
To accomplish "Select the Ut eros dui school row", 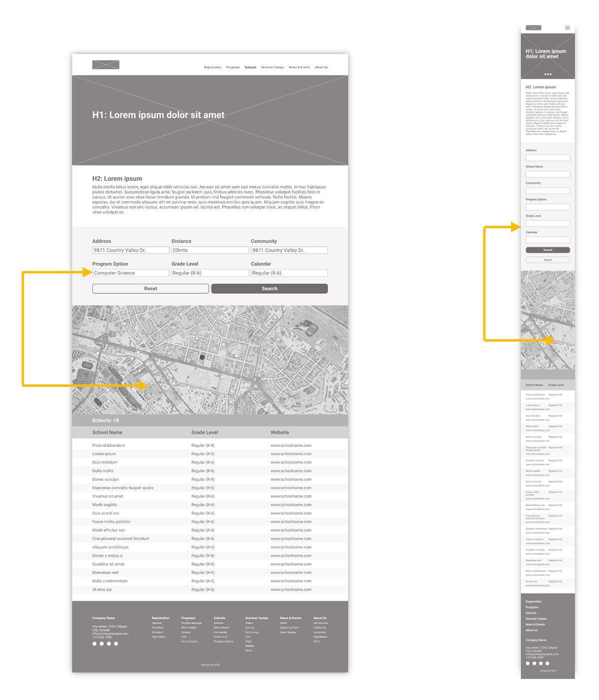I will (210, 590).
